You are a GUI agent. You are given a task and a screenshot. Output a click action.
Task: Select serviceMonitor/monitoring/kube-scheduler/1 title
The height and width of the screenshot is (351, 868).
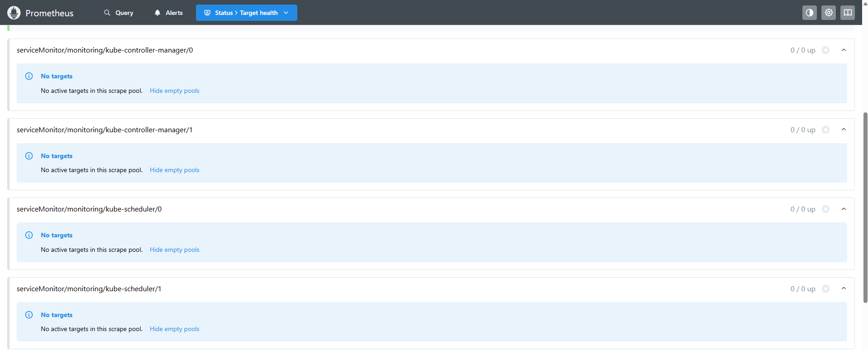89,288
